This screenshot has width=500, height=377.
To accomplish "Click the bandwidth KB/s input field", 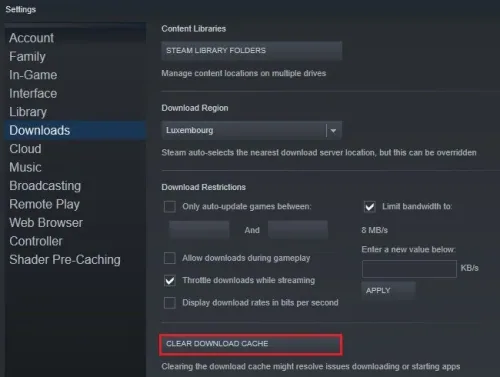I will pyautogui.click(x=409, y=269).
